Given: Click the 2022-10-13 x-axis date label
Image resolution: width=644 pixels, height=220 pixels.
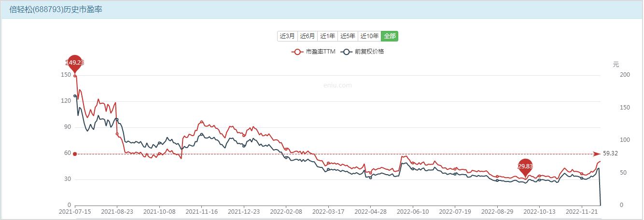Looking at the screenshot, I should (x=539, y=211).
